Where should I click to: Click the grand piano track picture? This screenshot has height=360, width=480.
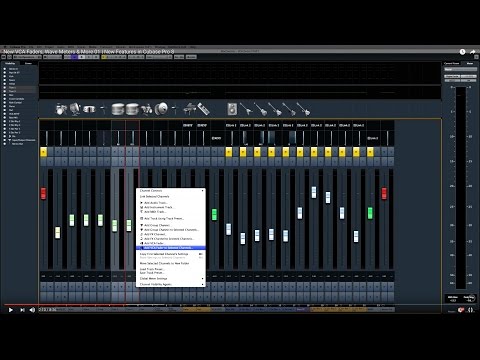click(190, 108)
